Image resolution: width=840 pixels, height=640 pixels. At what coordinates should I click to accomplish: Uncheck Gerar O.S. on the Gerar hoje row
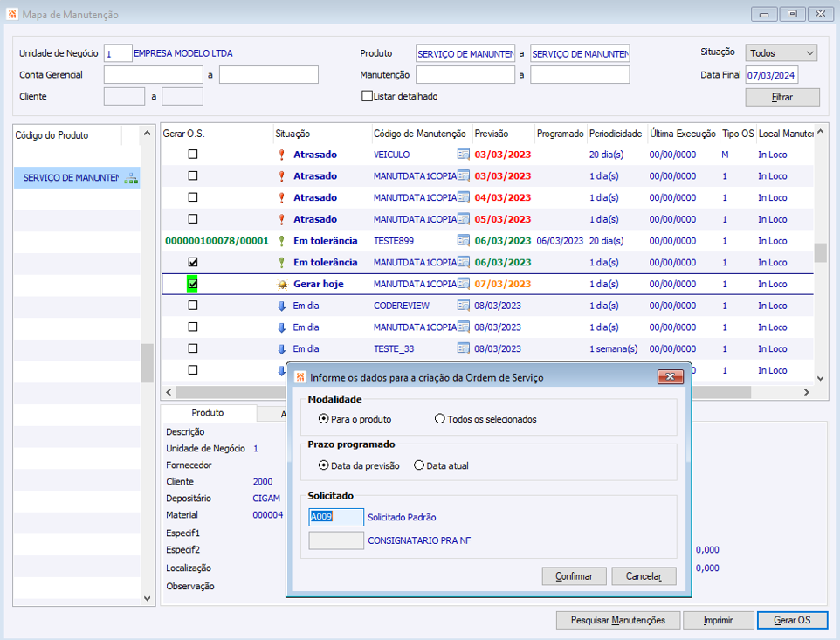coord(193,284)
